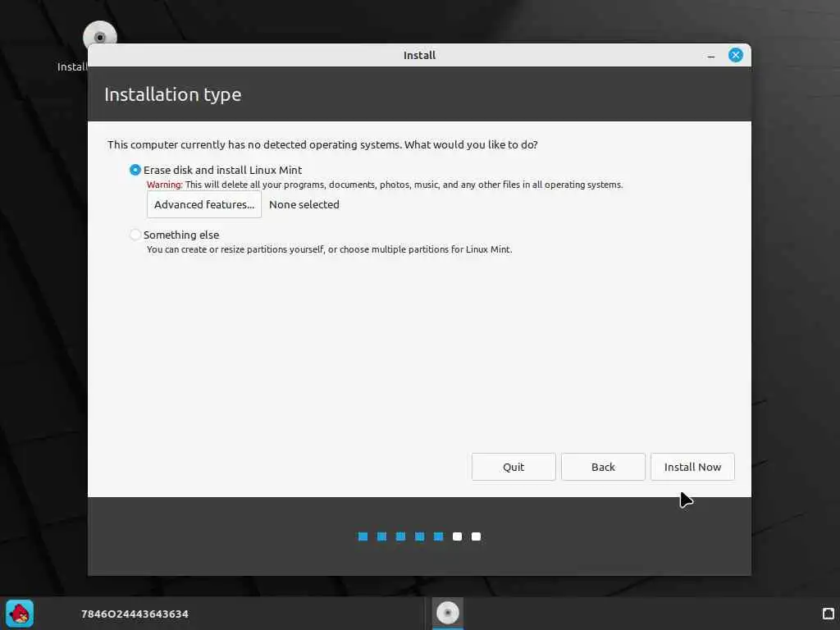Open the red bird menu icon in taskbar

click(20, 614)
